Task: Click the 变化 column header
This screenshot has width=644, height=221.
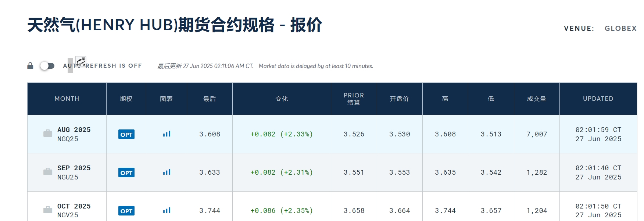Action: (282, 99)
